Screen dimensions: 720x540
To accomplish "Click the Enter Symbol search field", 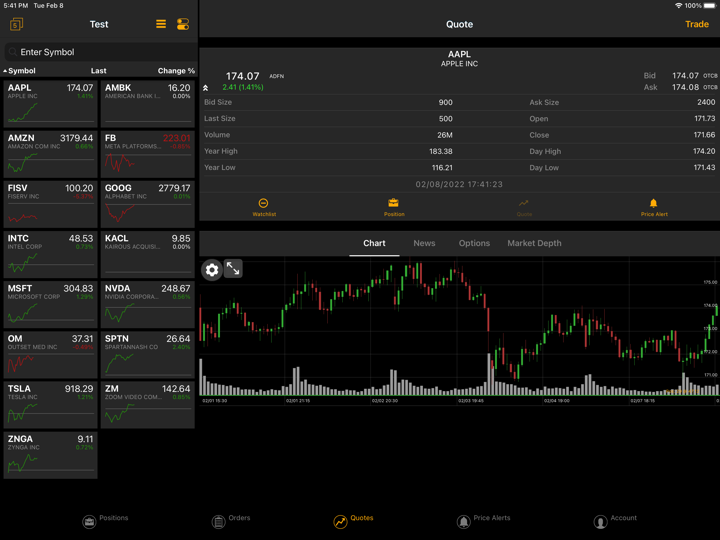I will [98, 52].
